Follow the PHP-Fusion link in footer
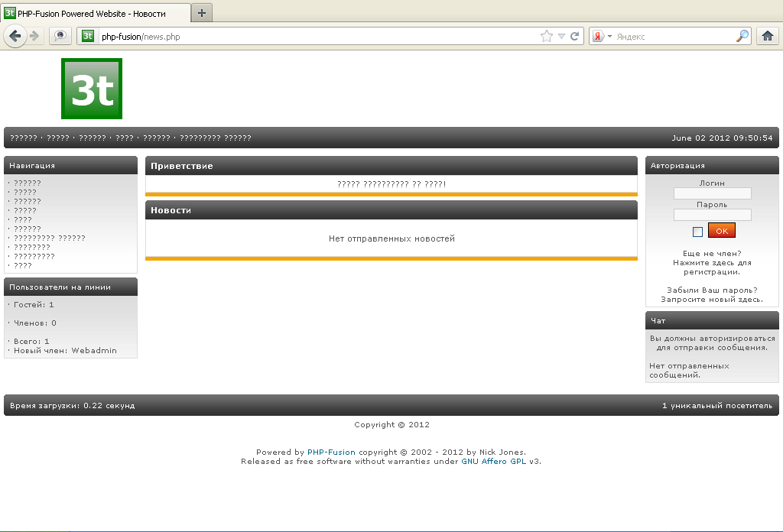The image size is (783, 532). click(x=331, y=452)
